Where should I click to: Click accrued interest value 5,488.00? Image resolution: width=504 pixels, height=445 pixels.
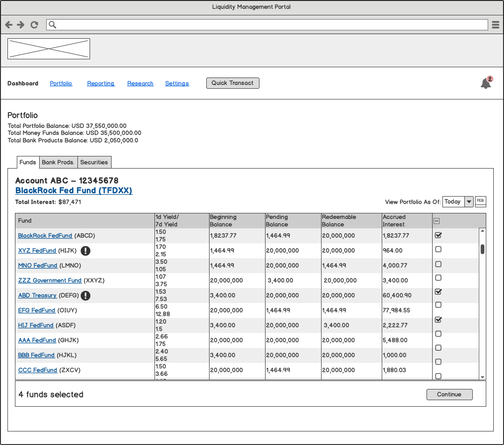coord(395,340)
